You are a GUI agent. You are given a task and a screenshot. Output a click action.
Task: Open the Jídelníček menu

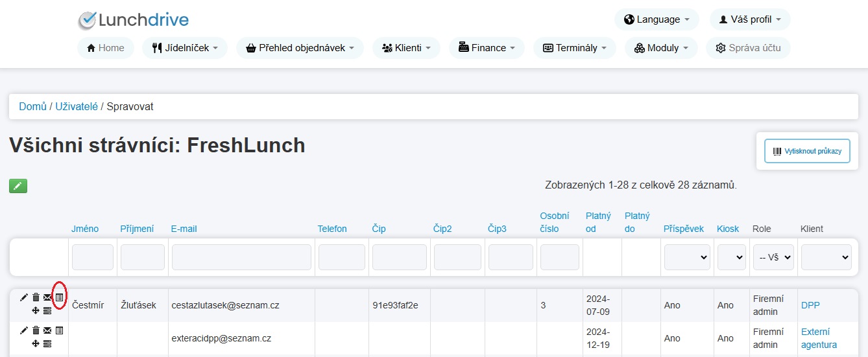(x=185, y=48)
